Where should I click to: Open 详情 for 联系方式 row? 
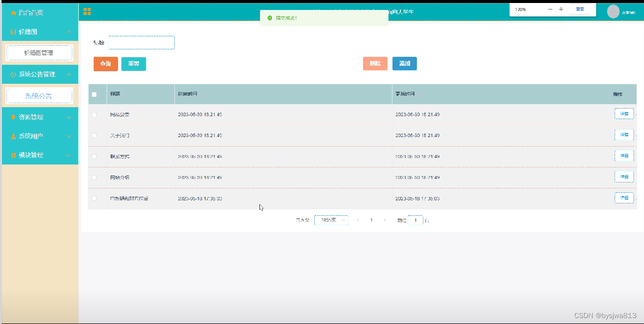(x=624, y=156)
